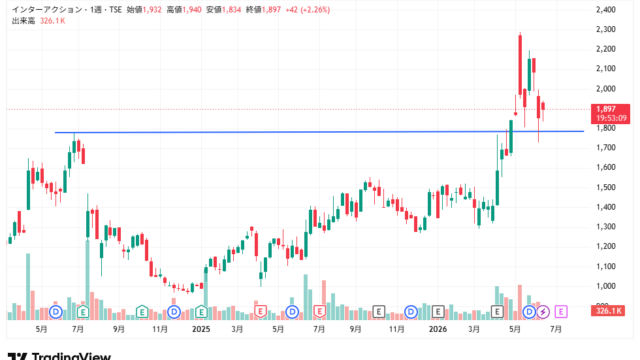Screen dimensions: 640x360
Task: Open the dividend D marker after 5月 2025
Action: click(x=292, y=312)
